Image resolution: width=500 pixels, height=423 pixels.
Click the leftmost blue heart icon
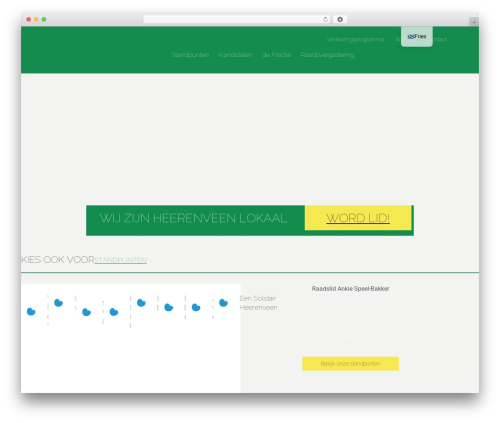click(x=31, y=312)
